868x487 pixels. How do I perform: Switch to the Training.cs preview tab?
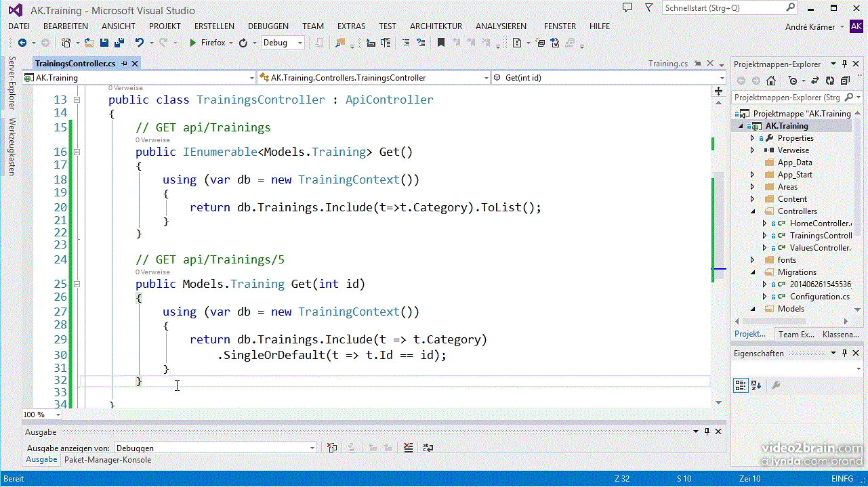668,64
